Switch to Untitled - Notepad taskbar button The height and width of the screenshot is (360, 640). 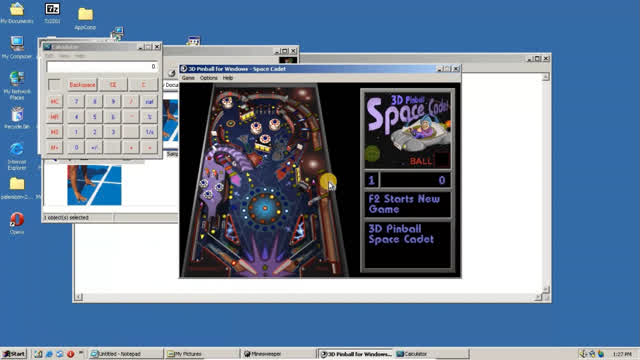tap(125, 354)
